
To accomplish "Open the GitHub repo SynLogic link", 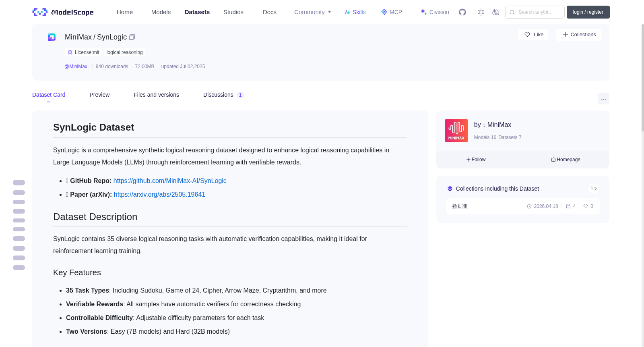I will 170,181.
